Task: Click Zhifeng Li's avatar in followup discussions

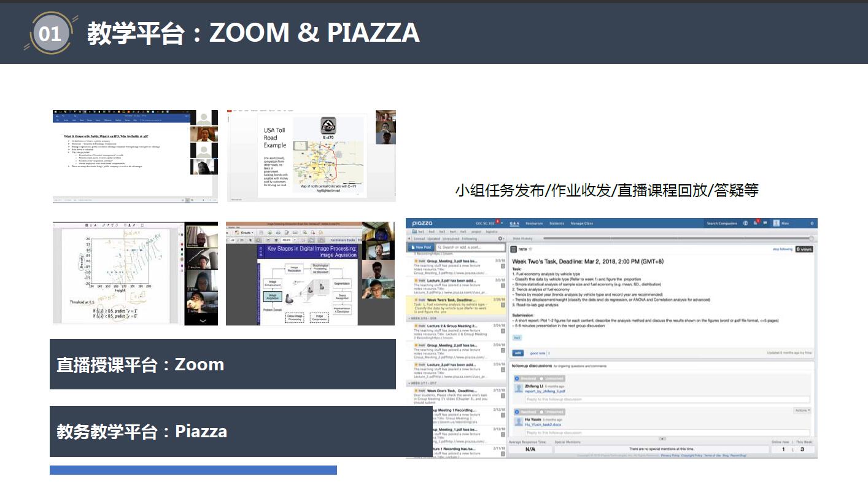Action: [518, 388]
